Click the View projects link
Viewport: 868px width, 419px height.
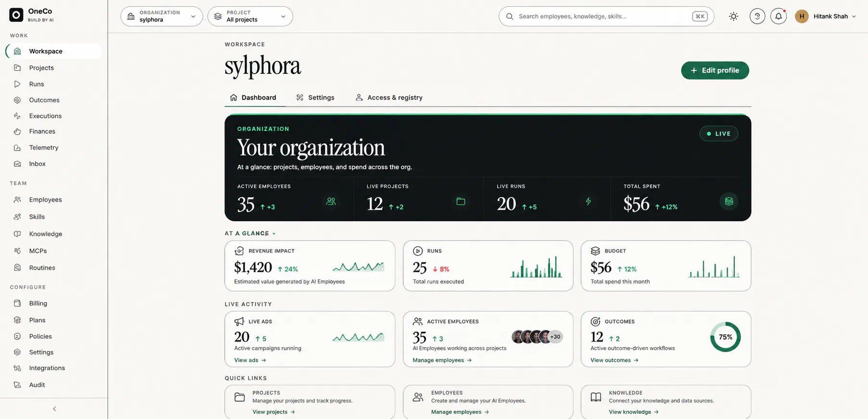274,412
